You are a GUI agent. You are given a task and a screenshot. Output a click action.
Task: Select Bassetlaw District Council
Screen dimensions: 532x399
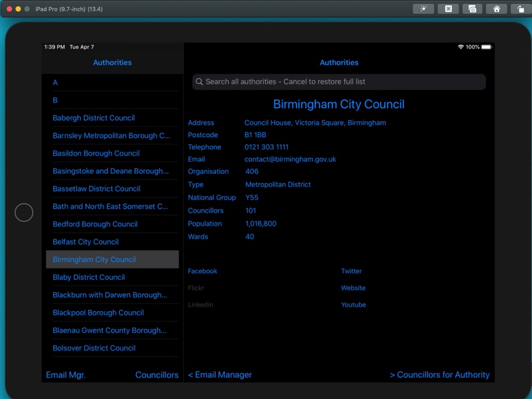(112, 189)
